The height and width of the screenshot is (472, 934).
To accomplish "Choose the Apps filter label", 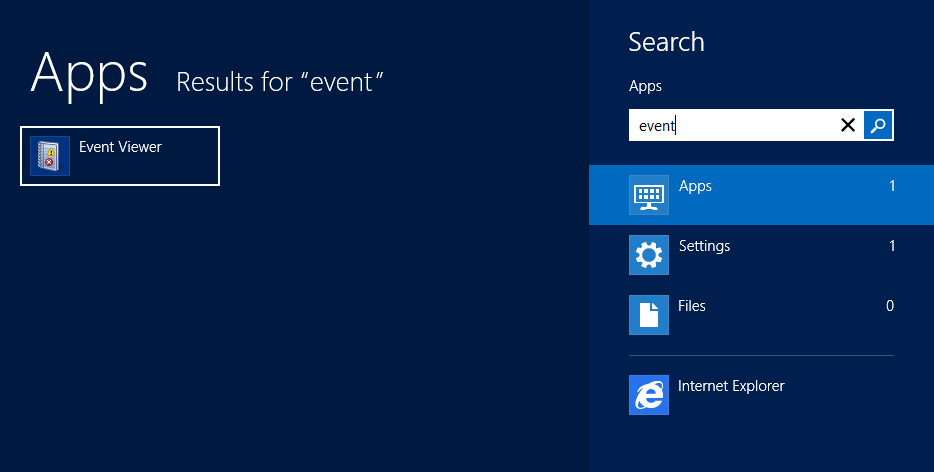I will [x=695, y=186].
